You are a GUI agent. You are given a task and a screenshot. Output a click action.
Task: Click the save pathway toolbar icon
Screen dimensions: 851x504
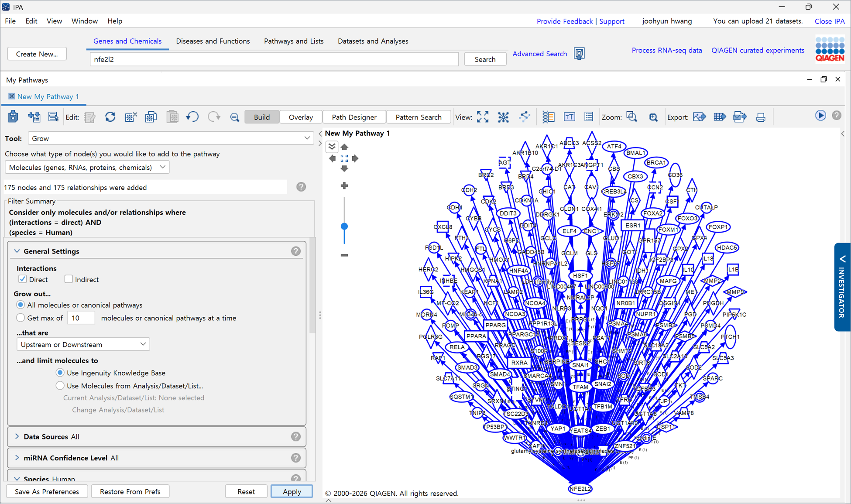(13, 117)
